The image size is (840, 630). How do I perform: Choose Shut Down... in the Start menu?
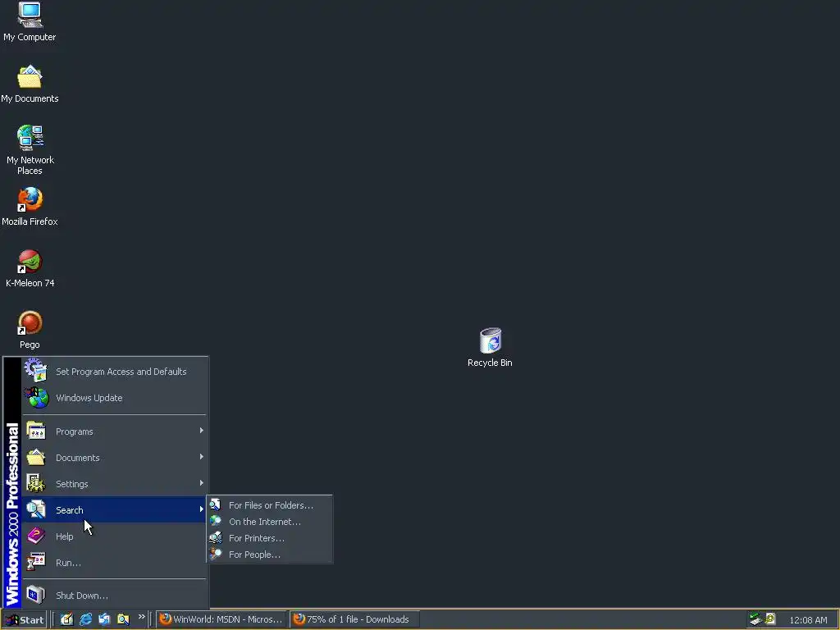point(114,596)
